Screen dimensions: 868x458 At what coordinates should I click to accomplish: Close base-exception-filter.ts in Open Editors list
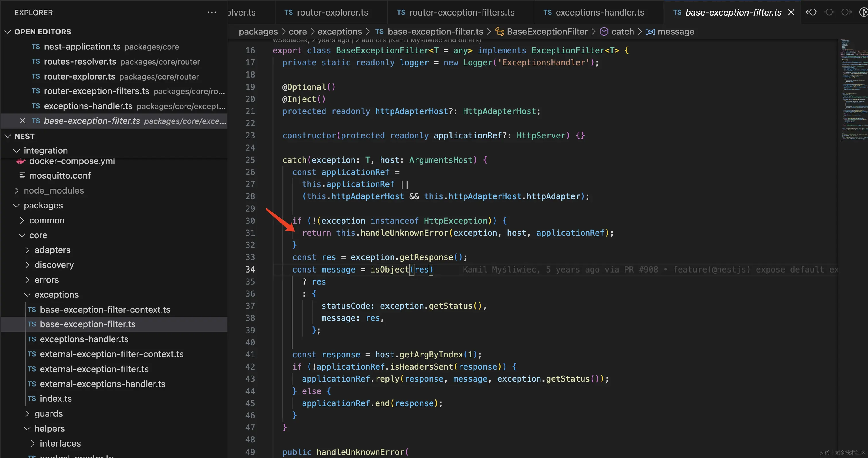[22, 121]
